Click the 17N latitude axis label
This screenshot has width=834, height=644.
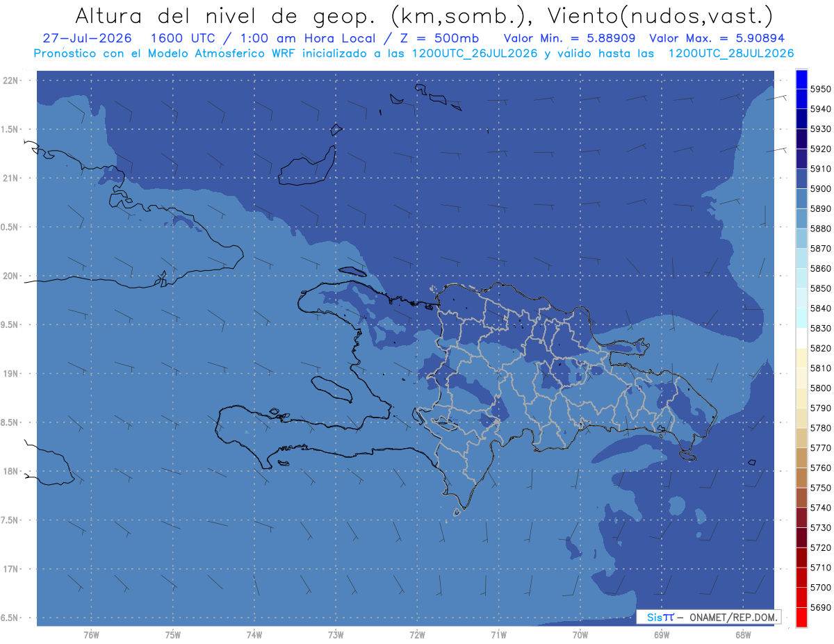tap(11, 569)
